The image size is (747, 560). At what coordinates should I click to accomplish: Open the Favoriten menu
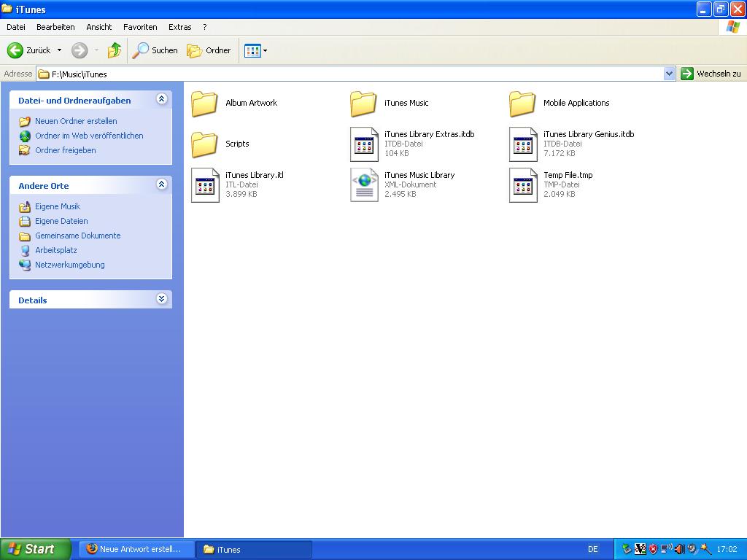tap(140, 27)
